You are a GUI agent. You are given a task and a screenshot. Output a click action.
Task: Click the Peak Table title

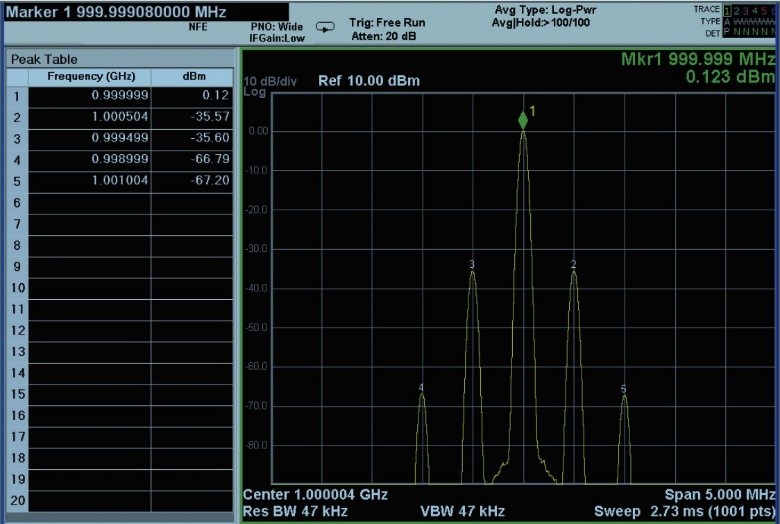tap(44, 59)
